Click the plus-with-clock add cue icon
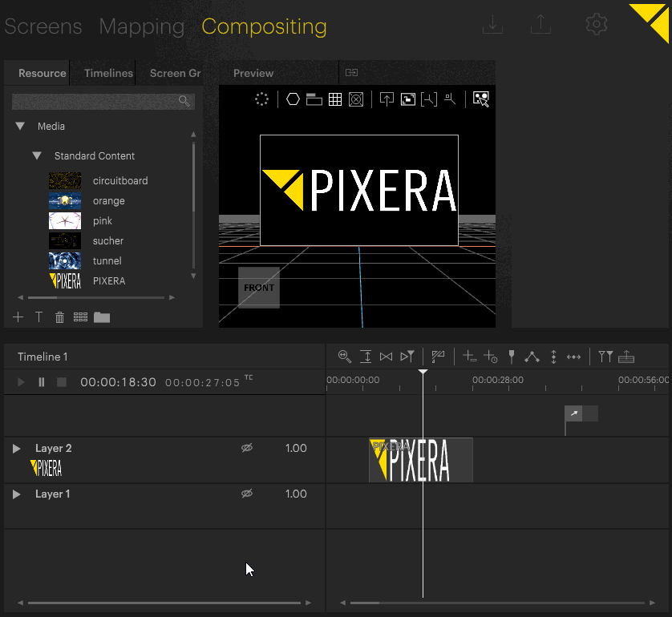The width and height of the screenshot is (672, 617). point(490,357)
